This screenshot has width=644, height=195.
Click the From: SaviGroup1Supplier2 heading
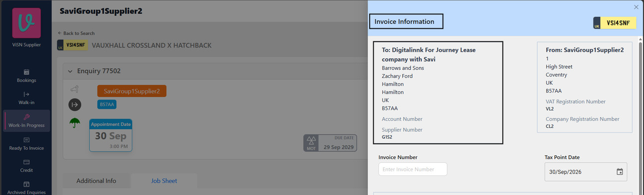(585, 50)
